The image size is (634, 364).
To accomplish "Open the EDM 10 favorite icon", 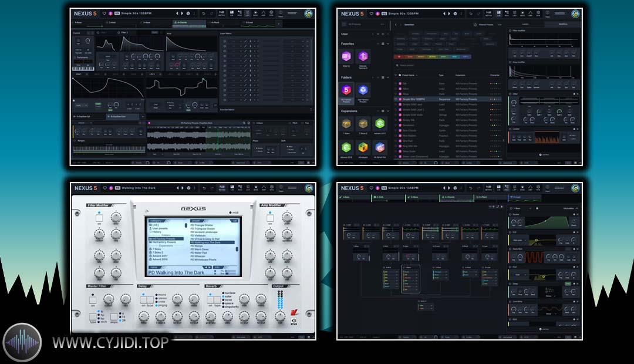I will click(x=346, y=56).
